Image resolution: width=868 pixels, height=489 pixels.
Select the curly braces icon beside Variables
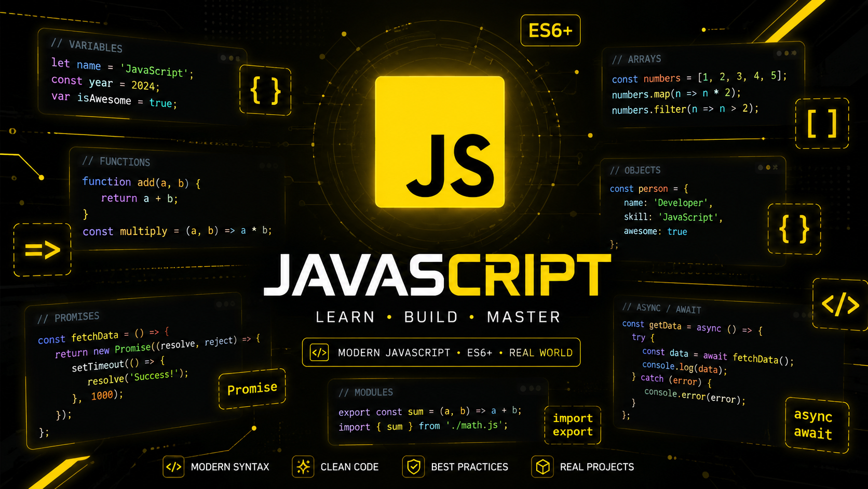[x=265, y=90]
